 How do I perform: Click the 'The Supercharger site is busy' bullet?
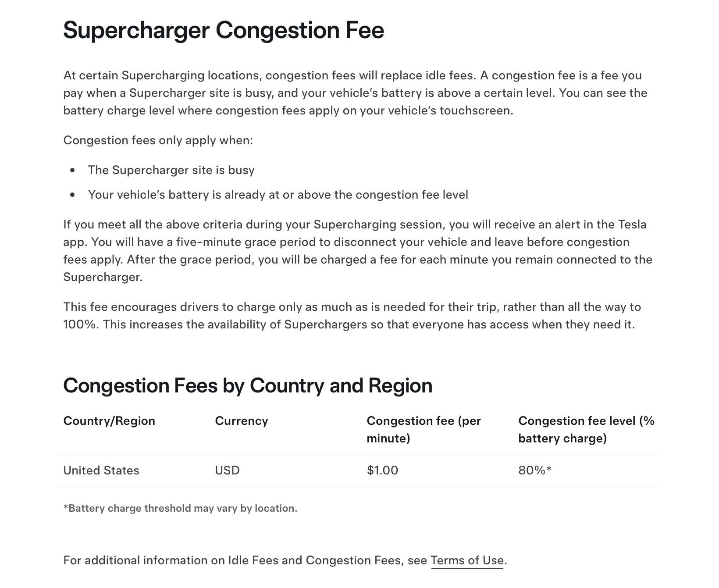pyautogui.click(x=171, y=170)
